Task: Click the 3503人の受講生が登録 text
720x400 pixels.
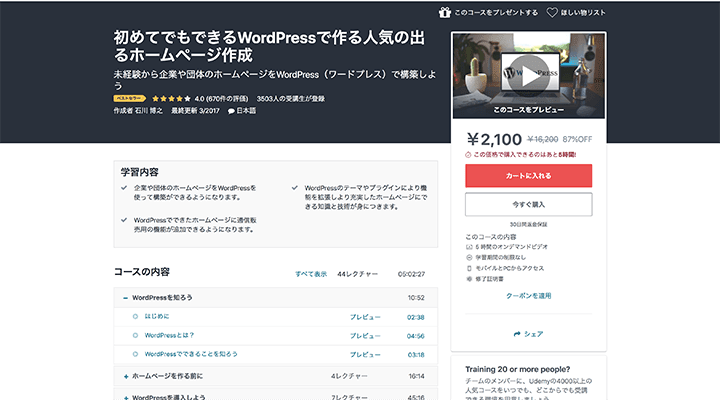Action: (291, 98)
